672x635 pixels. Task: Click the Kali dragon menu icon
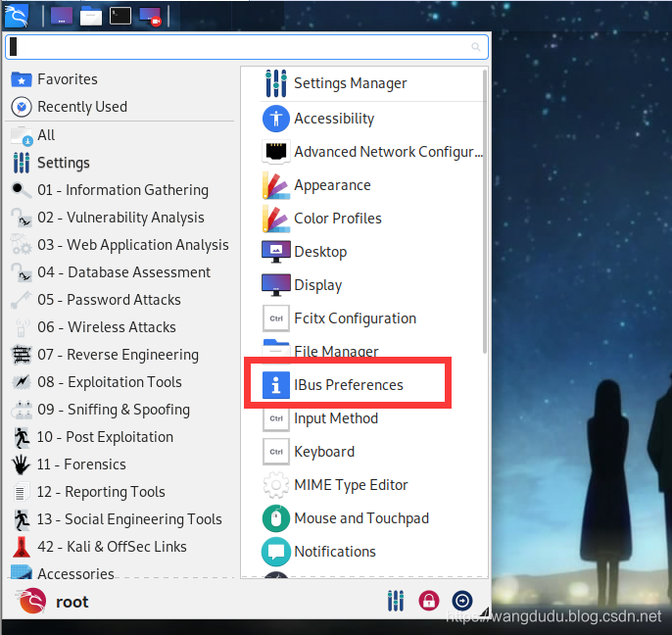(17, 16)
